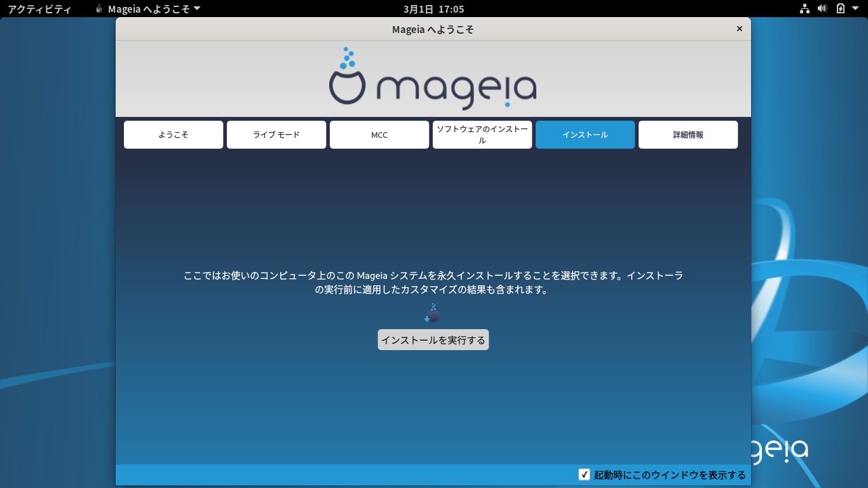868x488 pixels.
Task: Click the battery icon in top bar
Action: click(841, 9)
